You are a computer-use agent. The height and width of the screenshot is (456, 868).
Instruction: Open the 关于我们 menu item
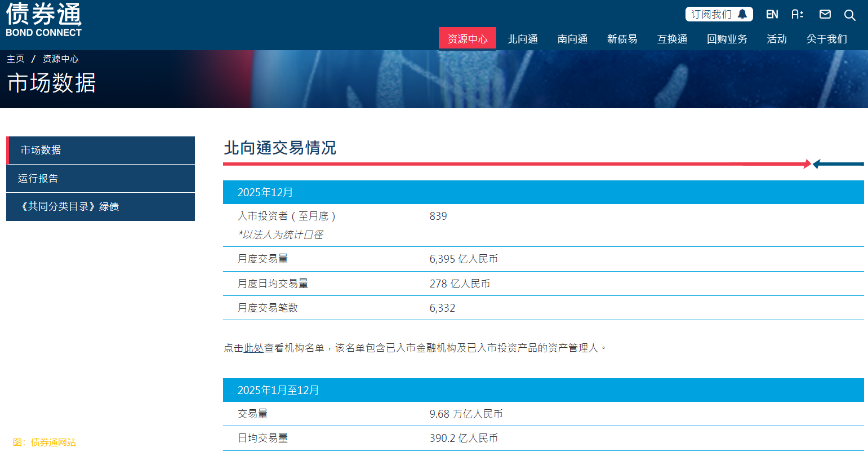[x=826, y=39]
